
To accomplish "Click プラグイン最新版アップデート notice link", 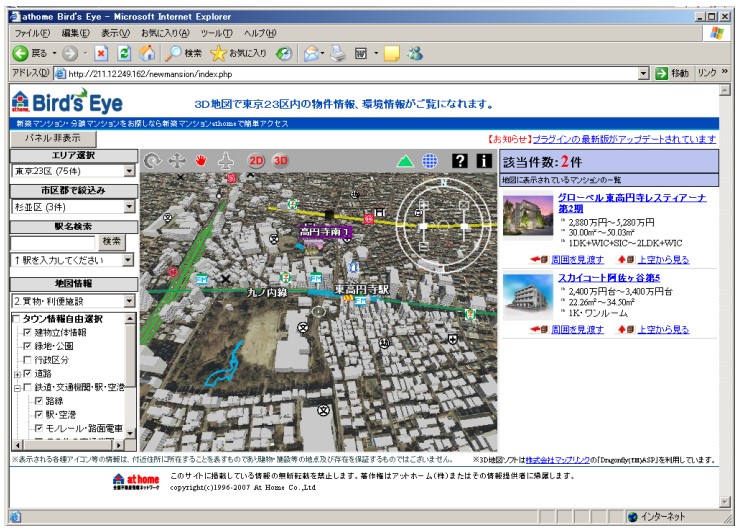I will 624,139.
